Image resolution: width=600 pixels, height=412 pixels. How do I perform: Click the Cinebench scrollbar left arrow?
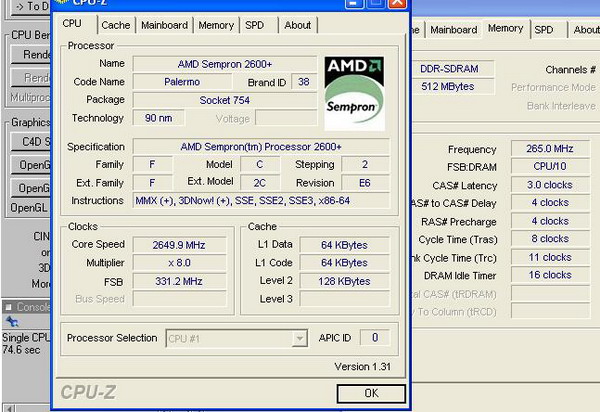[x=9, y=408]
